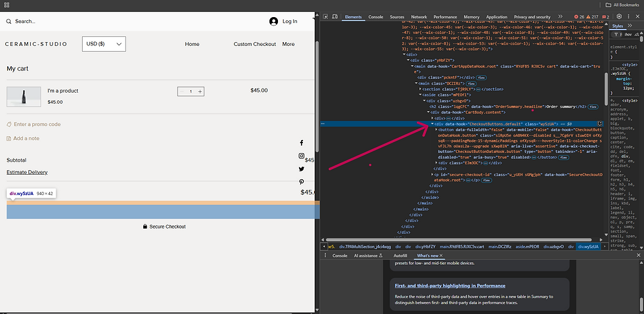Viewport: 644px width, 314px height.
Task: Open the issues counter showing 2
Action: [x=606, y=17]
